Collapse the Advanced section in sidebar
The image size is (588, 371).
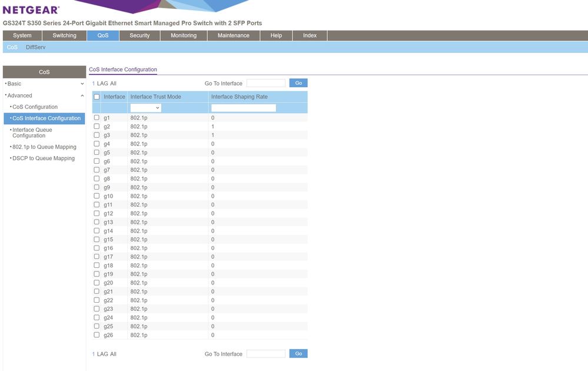point(44,95)
